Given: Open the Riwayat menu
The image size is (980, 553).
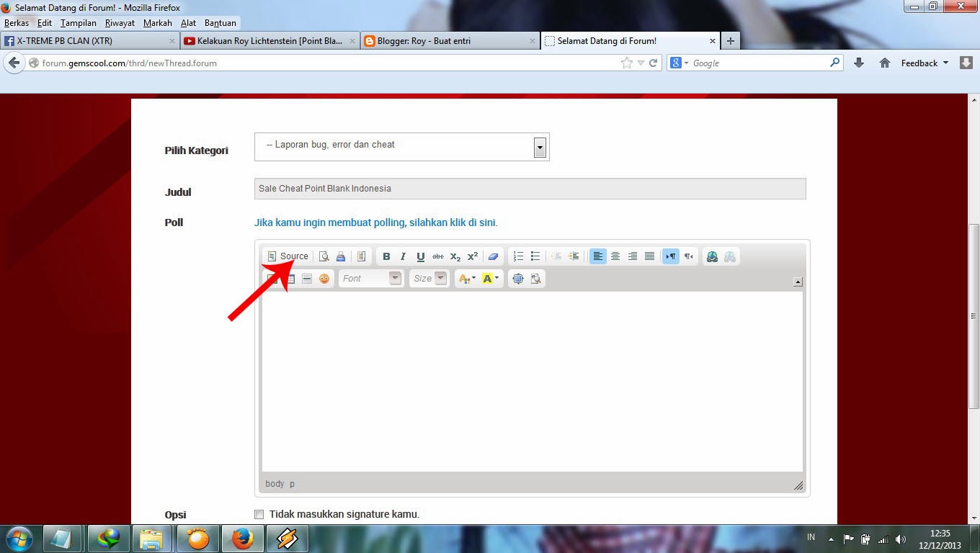Looking at the screenshot, I should pos(120,23).
